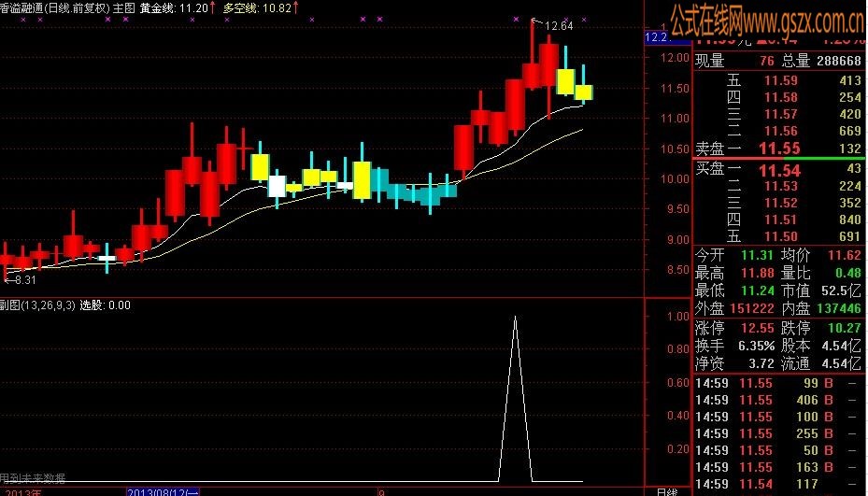Click the 选股: 0.00 value label
Image resolution: width=868 pixels, height=496 pixels.
pyautogui.click(x=106, y=305)
